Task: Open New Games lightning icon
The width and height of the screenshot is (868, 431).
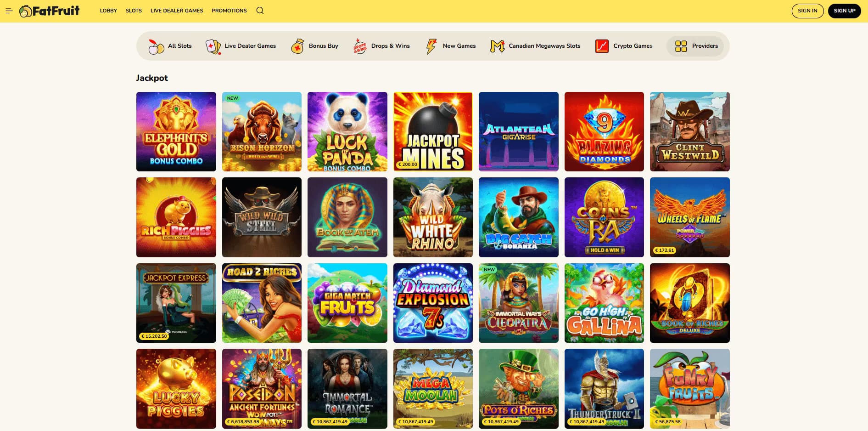Action: coord(431,46)
